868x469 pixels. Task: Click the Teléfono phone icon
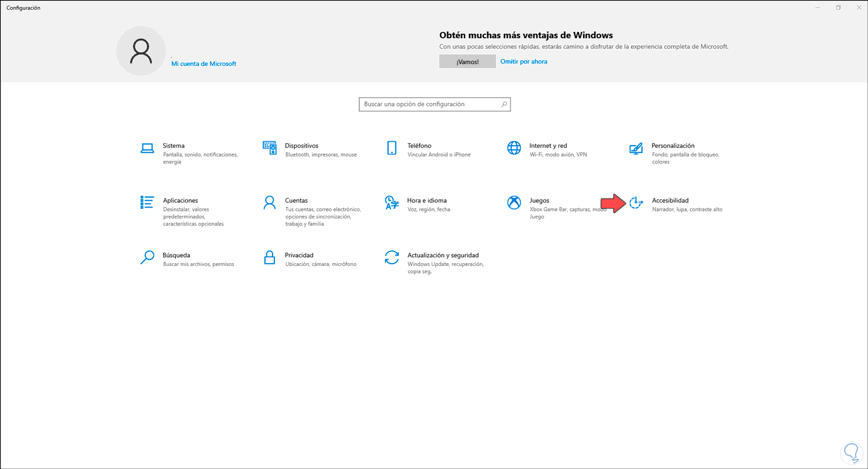pos(392,148)
